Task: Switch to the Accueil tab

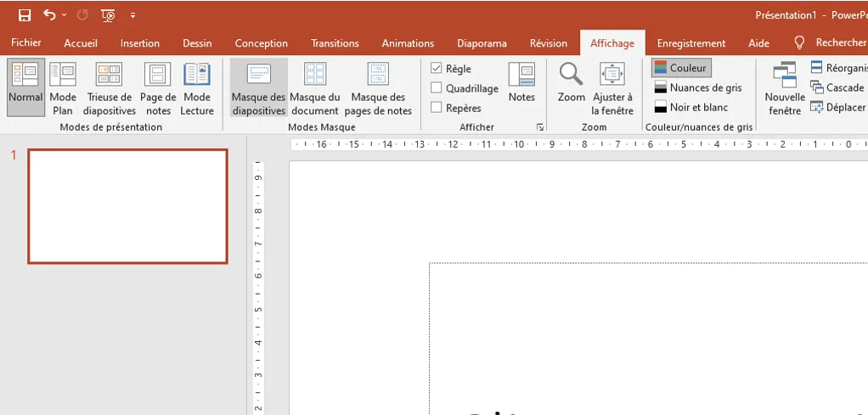Action: coord(81,43)
